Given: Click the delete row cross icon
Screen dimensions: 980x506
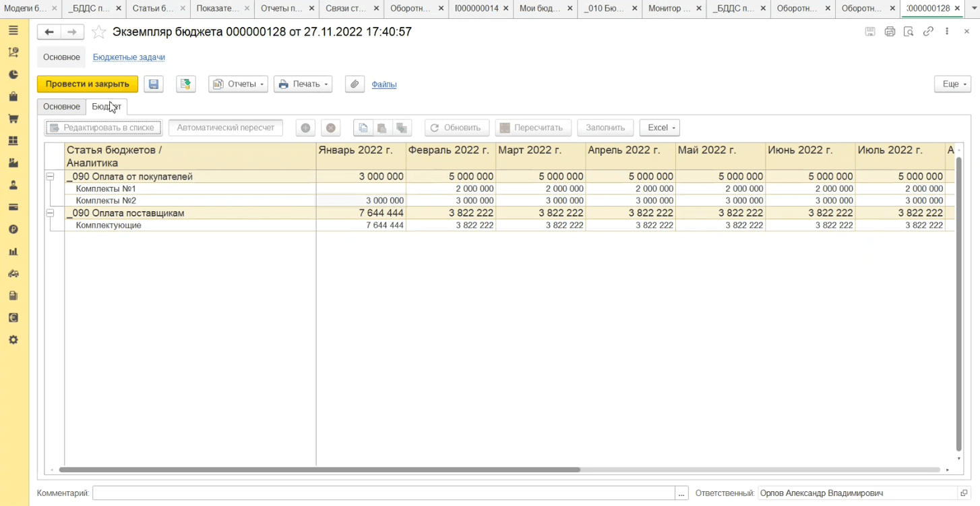Looking at the screenshot, I should pos(330,128).
